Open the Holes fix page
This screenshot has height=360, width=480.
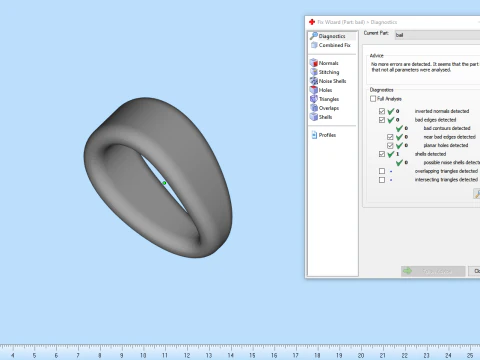click(321, 90)
